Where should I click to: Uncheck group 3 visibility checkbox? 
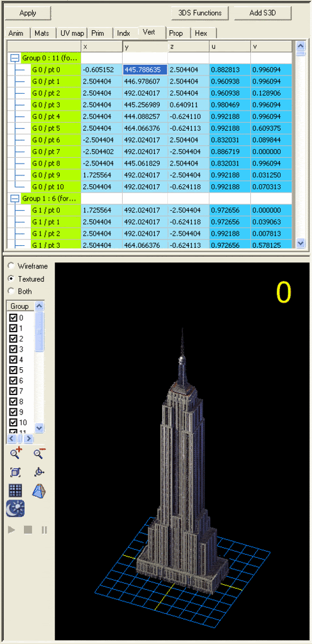(x=13, y=349)
